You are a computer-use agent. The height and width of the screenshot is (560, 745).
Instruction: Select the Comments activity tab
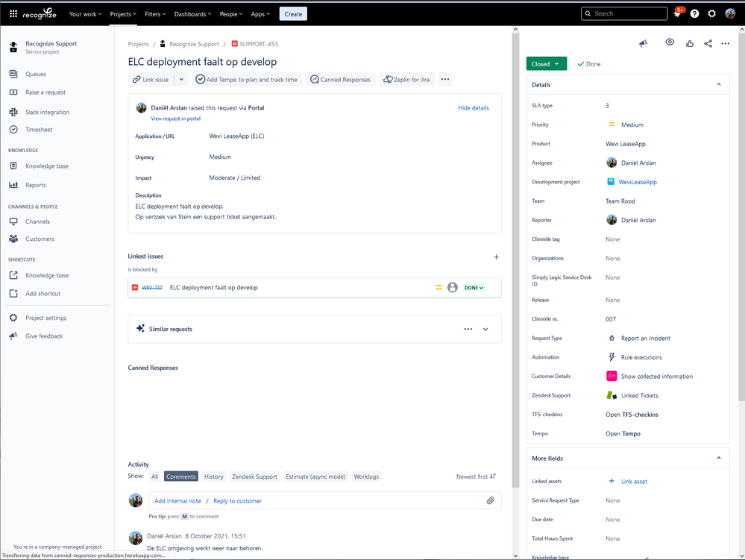(181, 476)
